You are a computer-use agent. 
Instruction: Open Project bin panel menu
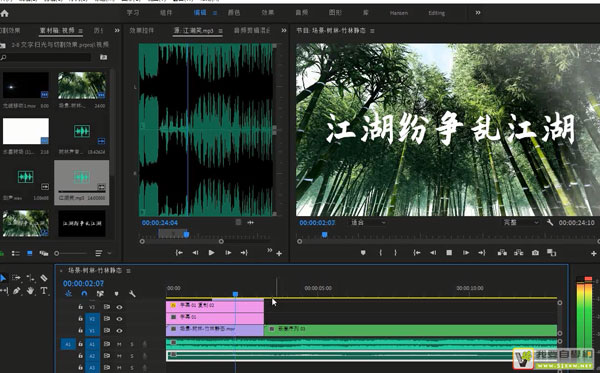(80, 31)
